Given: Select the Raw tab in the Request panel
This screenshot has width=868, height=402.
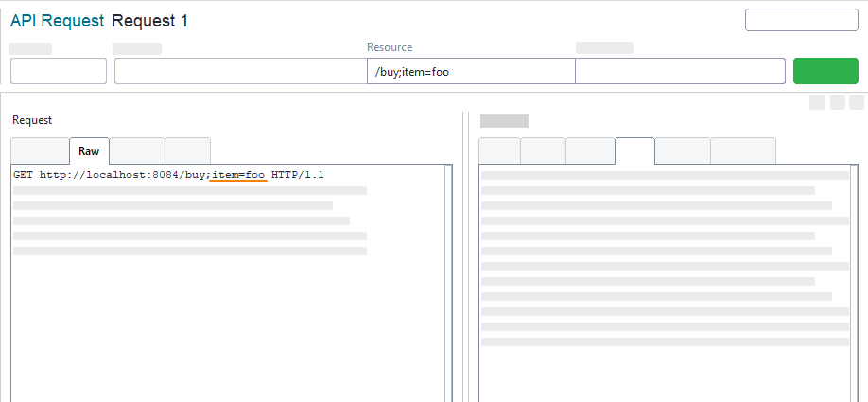Looking at the screenshot, I should click(x=89, y=151).
